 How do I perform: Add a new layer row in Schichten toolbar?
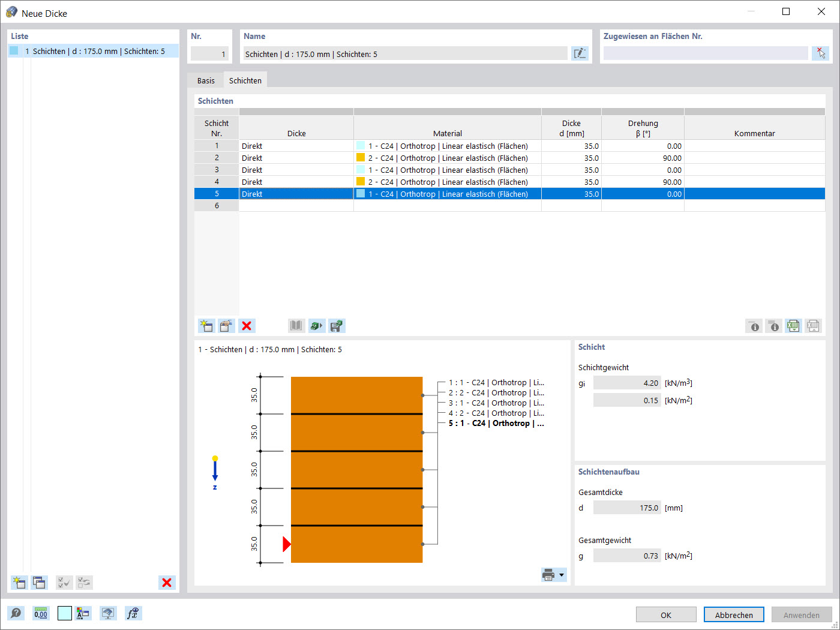pos(206,326)
